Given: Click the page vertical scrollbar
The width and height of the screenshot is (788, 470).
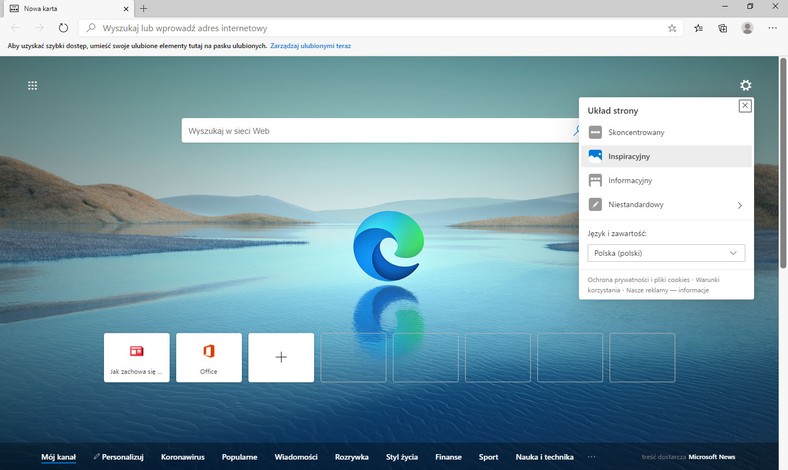Looking at the screenshot, I should click(783, 163).
